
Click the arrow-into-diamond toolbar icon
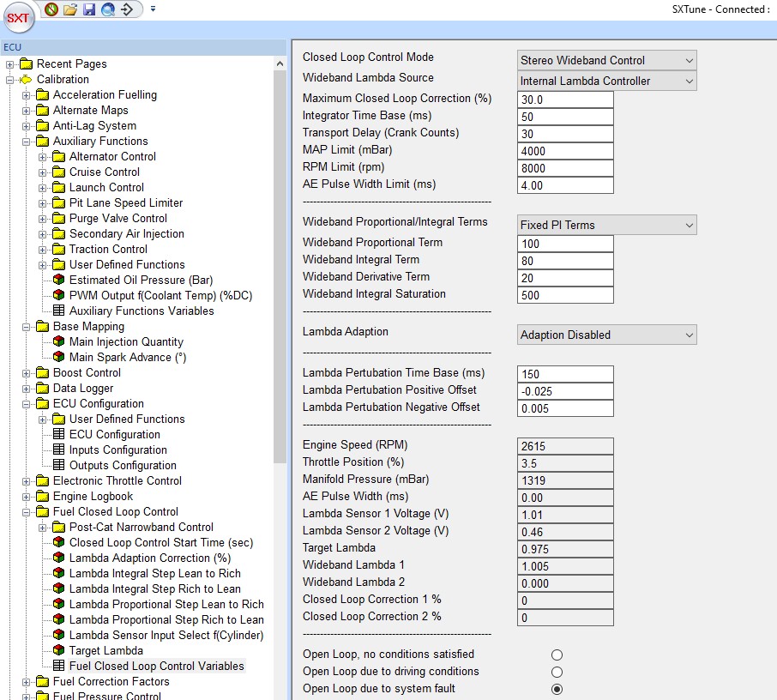[127, 9]
